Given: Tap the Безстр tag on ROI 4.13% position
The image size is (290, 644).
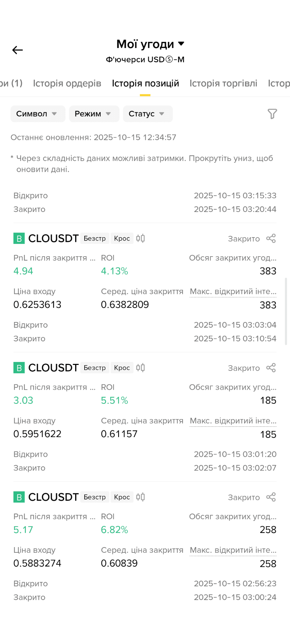Looking at the screenshot, I should pyautogui.click(x=95, y=238).
